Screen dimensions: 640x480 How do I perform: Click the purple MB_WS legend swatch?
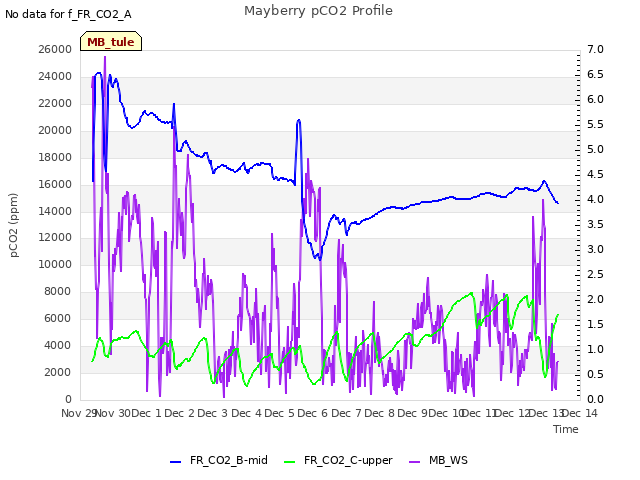tap(414, 462)
